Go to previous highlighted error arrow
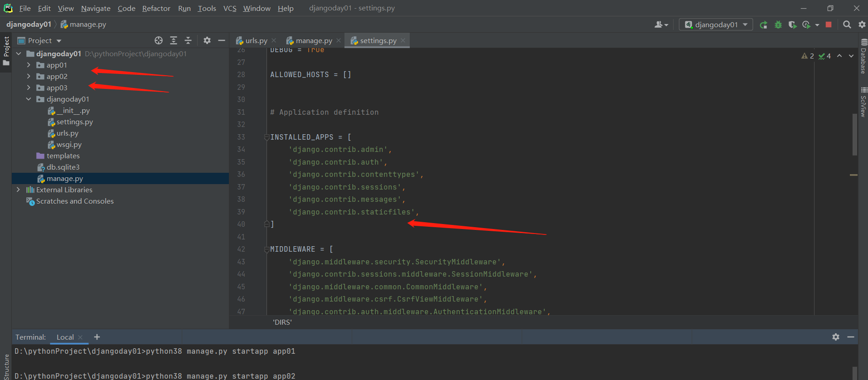This screenshot has width=868, height=380. pyautogui.click(x=839, y=56)
